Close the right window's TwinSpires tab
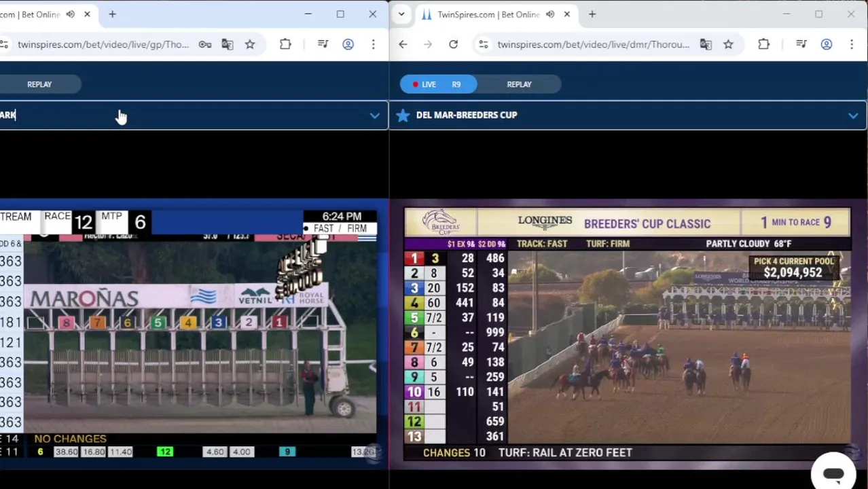This screenshot has width=868, height=489. 567,14
